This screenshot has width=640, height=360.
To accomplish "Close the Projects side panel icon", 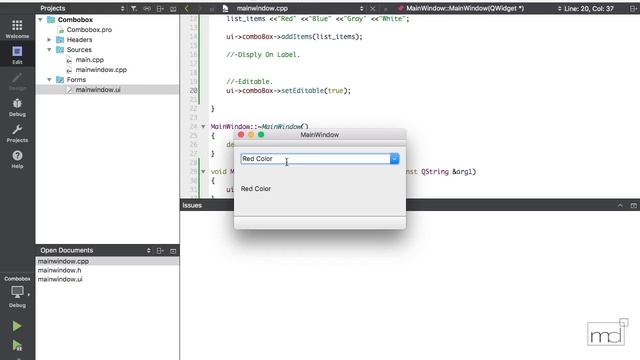I will coord(173,8).
